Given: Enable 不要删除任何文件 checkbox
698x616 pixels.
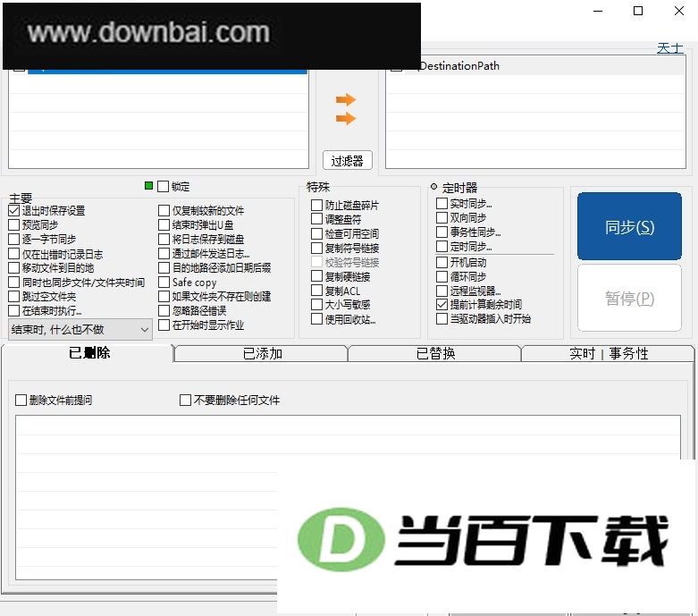Looking at the screenshot, I should (185, 400).
